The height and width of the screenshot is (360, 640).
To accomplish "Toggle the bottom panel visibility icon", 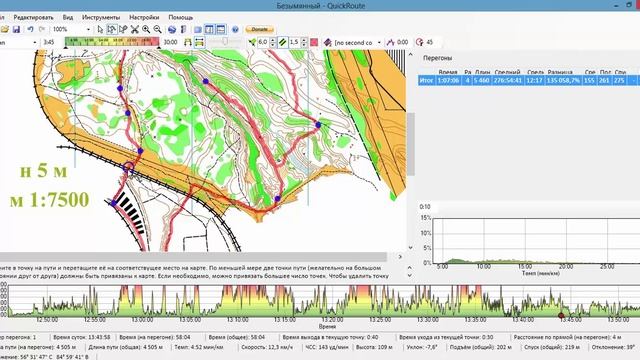I will (x=221, y=29).
